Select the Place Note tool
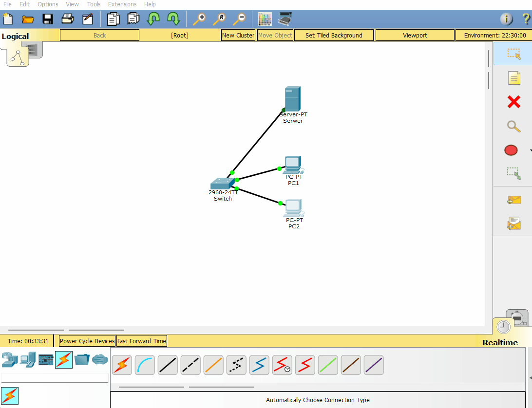This screenshot has width=532, height=408. [x=513, y=78]
